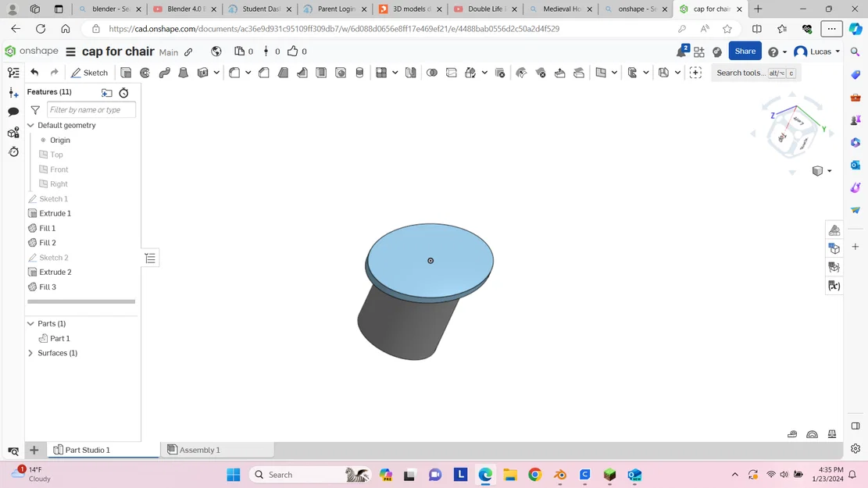Open the Help menu
The width and height of the screenshot is (868, 488).
click(777, 52)
